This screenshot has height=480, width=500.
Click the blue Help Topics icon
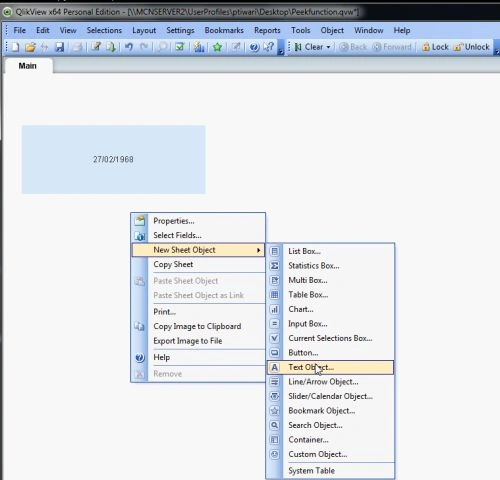(254, 47)
